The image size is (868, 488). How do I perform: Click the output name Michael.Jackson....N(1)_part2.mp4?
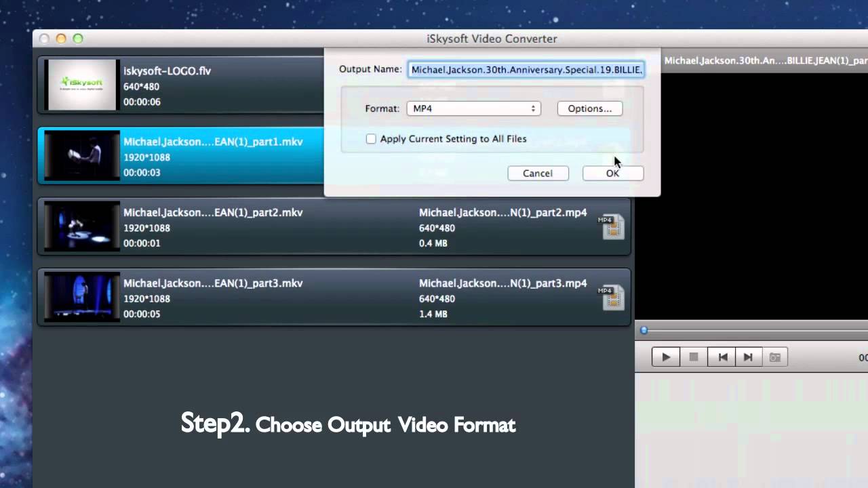click(x=502, y=212)
